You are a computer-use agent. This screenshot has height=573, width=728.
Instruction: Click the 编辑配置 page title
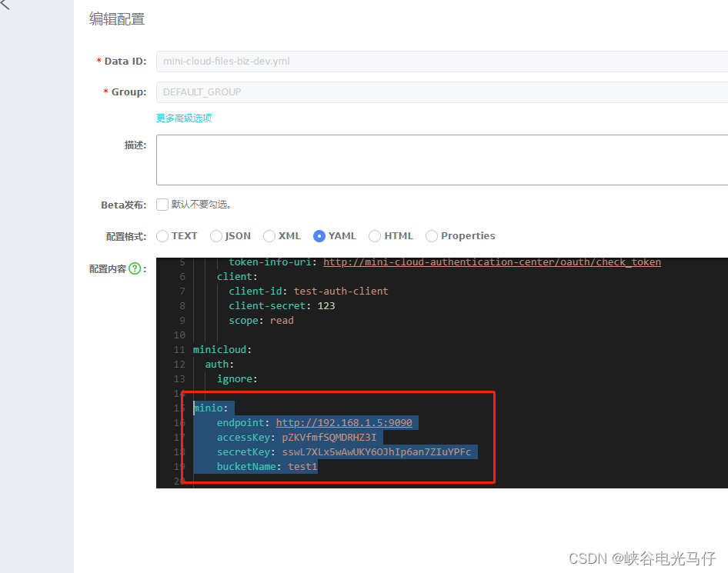117,19
